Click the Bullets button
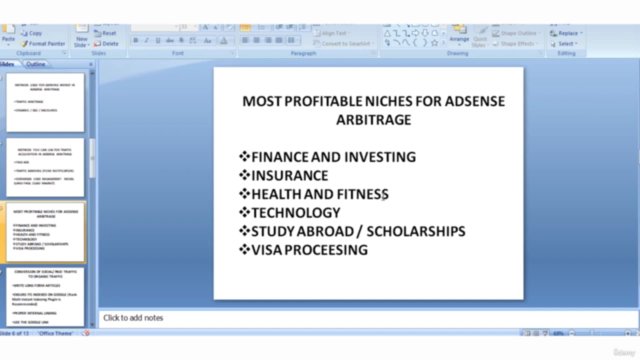 [x=245, y=27]
